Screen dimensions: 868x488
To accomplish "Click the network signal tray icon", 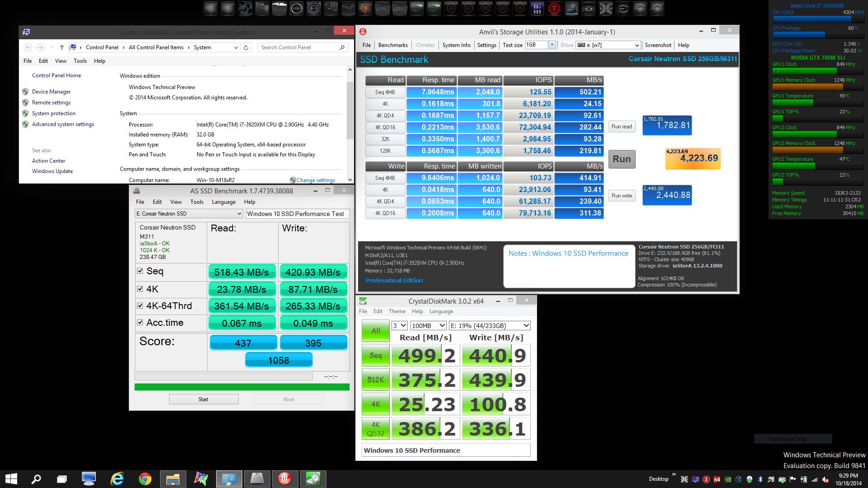I will 815,479.
